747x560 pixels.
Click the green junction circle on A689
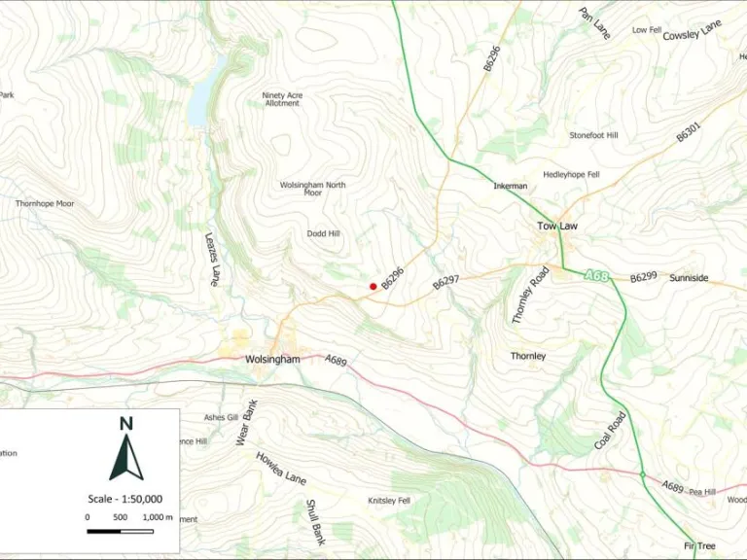[x=642, y=474]
